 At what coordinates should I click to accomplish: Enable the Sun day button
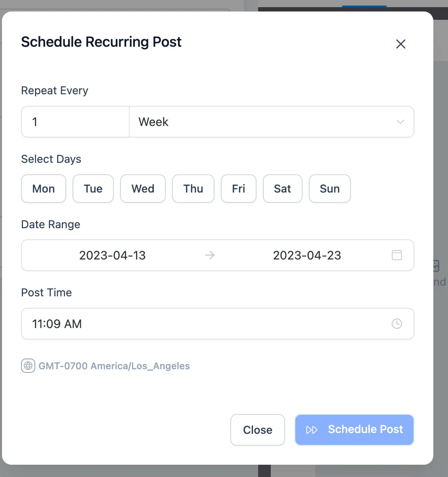(330, 189)
